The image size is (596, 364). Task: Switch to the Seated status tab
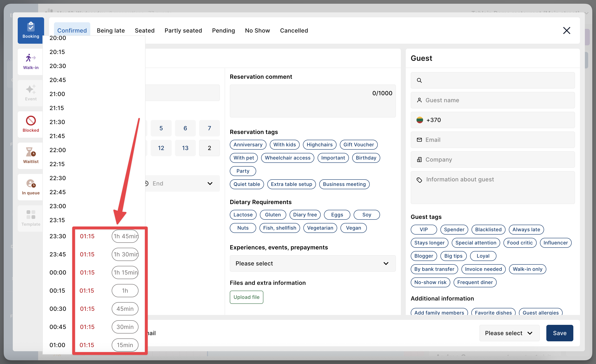pos(144,31)
